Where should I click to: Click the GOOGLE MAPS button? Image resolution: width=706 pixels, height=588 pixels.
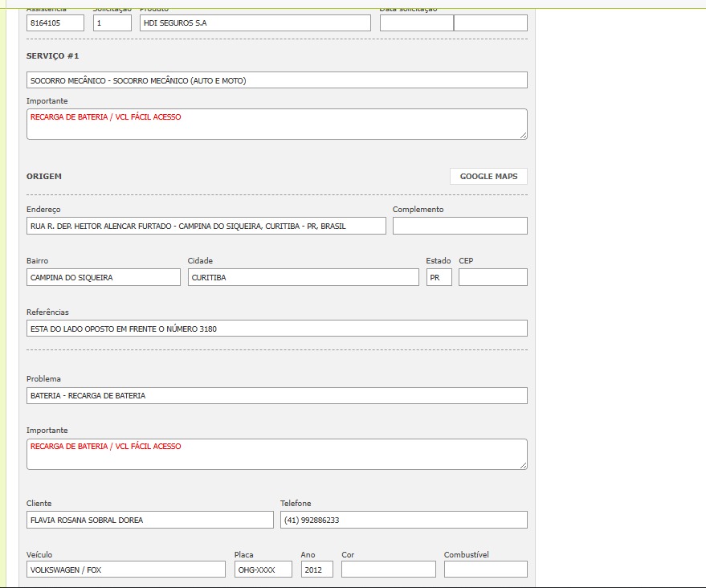[x=488, y=177]
